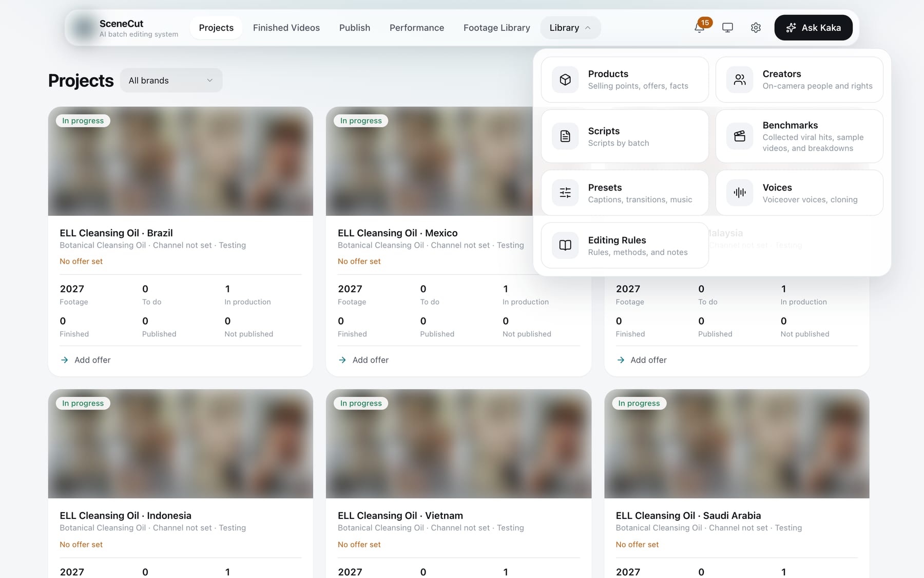The width and height of the screenshot is (924, 578).
Task: Click the Creators people icon
Action: pos(740,80)
